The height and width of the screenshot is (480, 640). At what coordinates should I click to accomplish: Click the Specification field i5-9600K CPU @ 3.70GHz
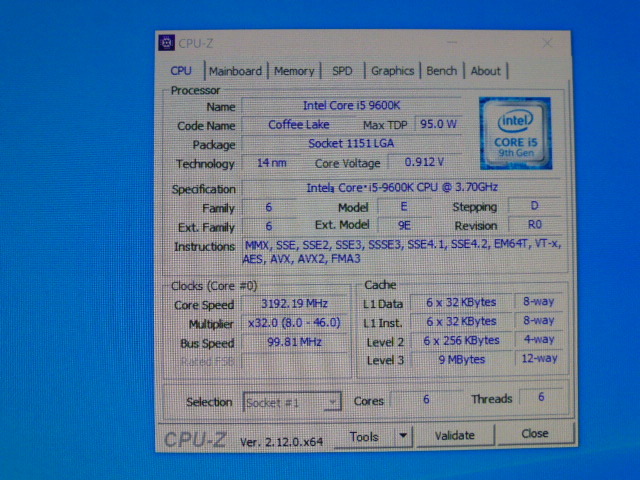click(402, 187)
